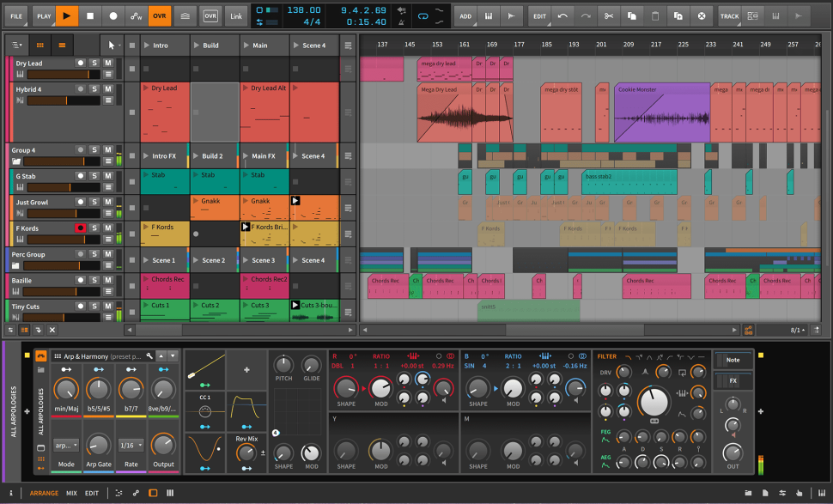Launch the Cuts 2 clip
The height and width of the screenshot is (504, 833).
196,306
